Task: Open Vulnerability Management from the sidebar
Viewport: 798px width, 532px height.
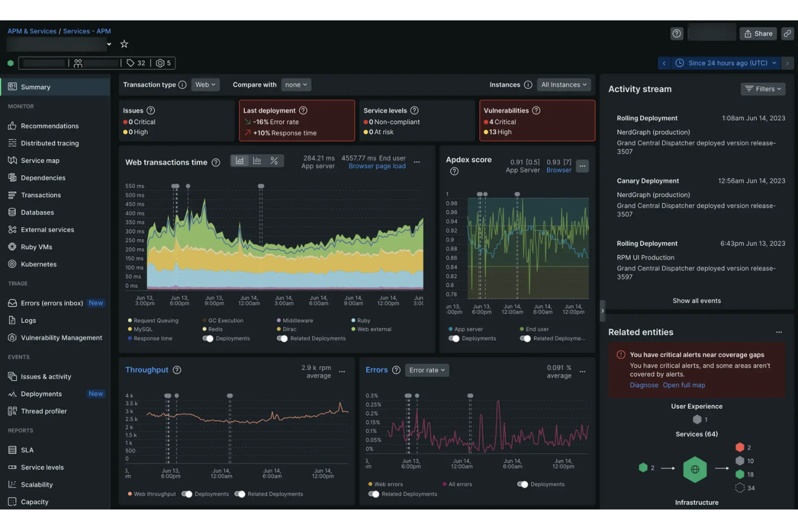Action: pyautogui.click(x=60, y=337)
